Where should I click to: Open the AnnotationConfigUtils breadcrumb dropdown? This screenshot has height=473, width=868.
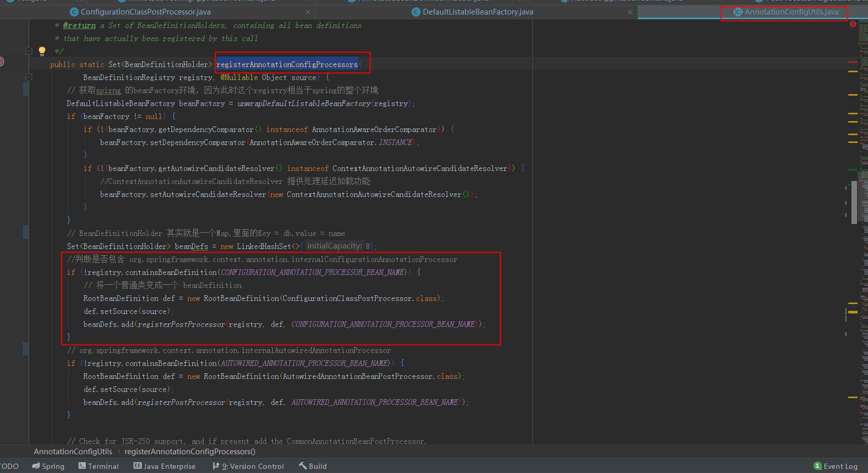click(73, 451)
